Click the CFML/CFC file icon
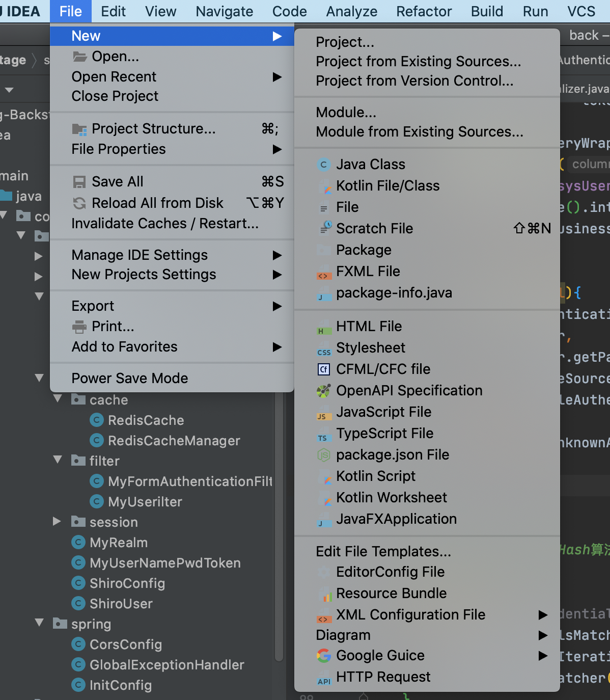610x700 pixels. (323, 369)
